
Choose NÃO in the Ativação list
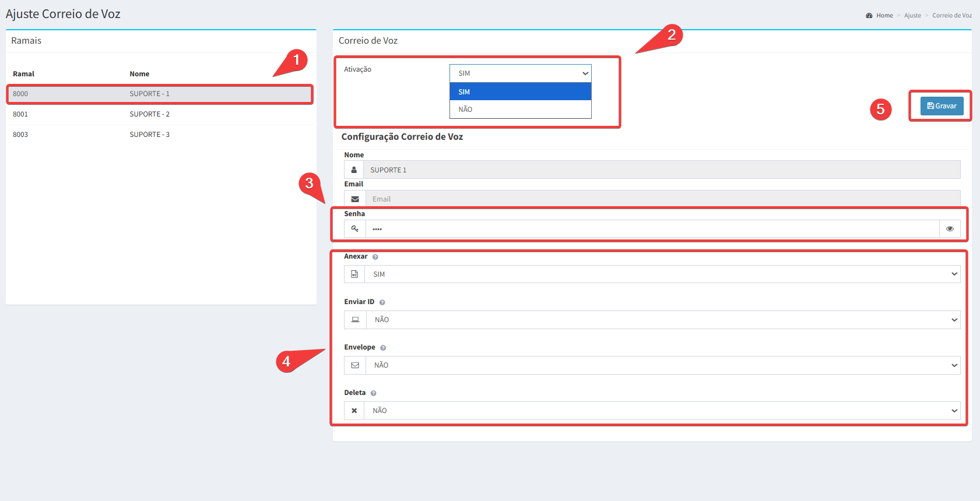(520, 110)
